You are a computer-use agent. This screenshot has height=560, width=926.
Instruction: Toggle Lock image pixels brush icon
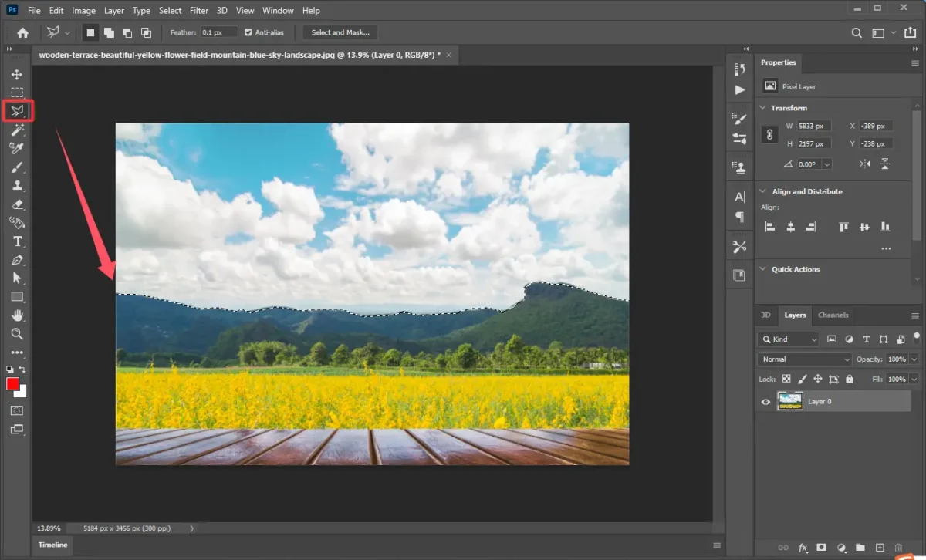pos(802,380)
